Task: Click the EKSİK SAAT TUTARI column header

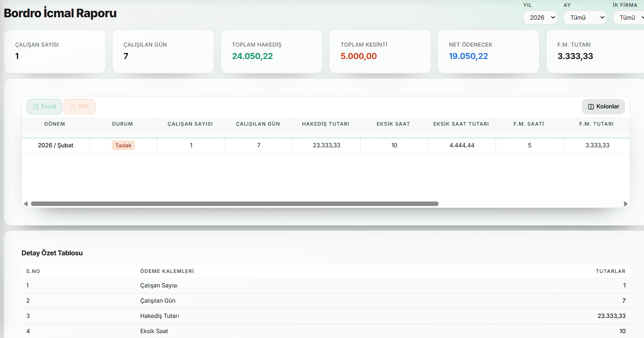Action: coord(461,124)
